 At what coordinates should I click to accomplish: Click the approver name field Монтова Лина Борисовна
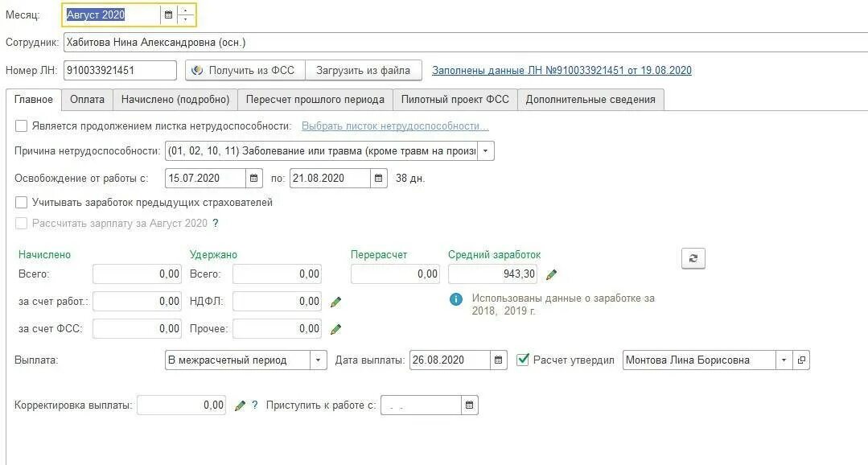(x=699, y=360)
